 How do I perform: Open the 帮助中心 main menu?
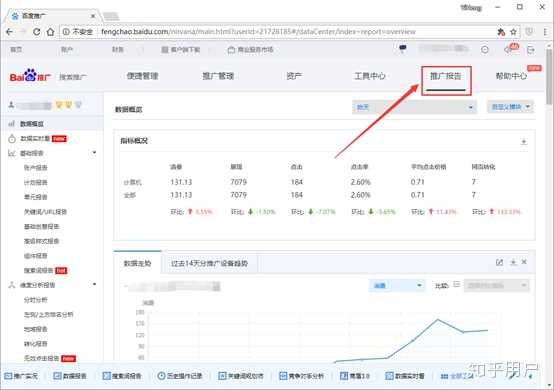coord(511,76)
